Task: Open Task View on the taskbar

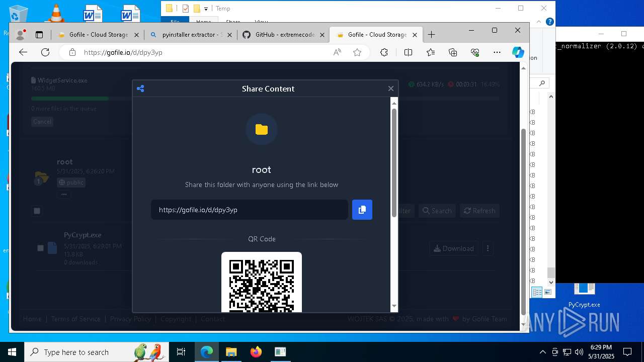Action: point(181,352)
